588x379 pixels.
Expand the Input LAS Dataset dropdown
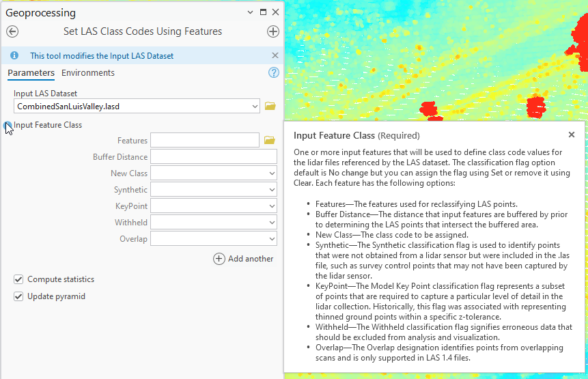[255, 107]
